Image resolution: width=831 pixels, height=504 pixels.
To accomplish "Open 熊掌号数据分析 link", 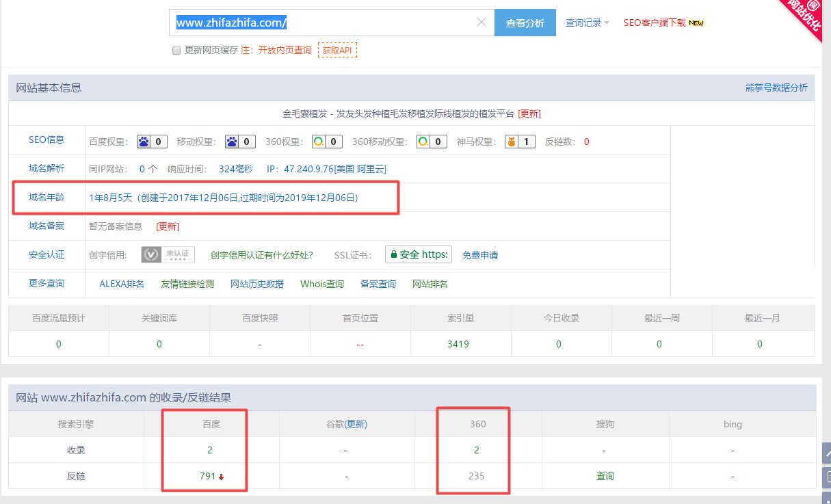I will [776, 88].
